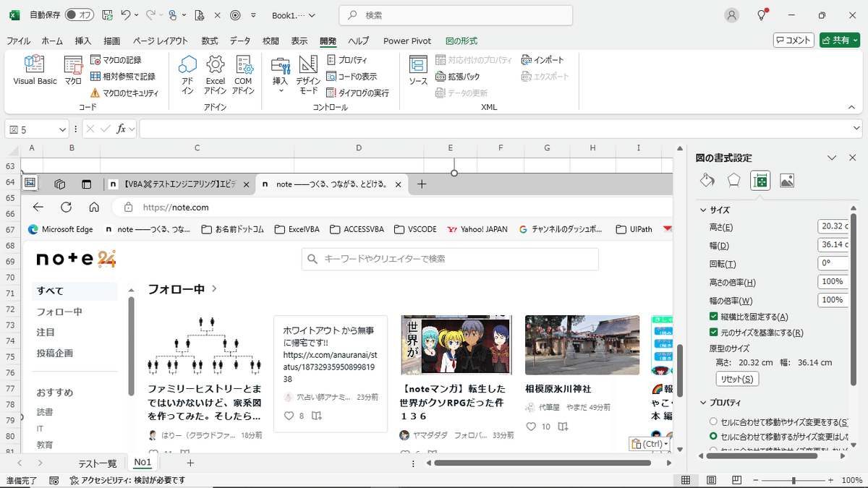Click the Undo arrow icon

(126, 15)
